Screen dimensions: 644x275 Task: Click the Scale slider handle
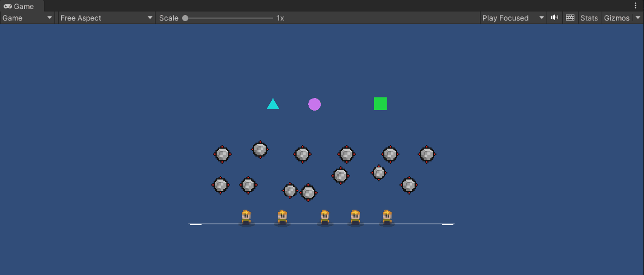[185, 18]
